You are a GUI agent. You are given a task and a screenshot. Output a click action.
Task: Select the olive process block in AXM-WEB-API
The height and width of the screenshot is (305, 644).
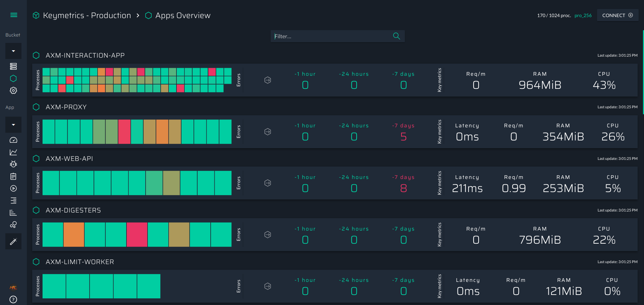click(171, 183)
